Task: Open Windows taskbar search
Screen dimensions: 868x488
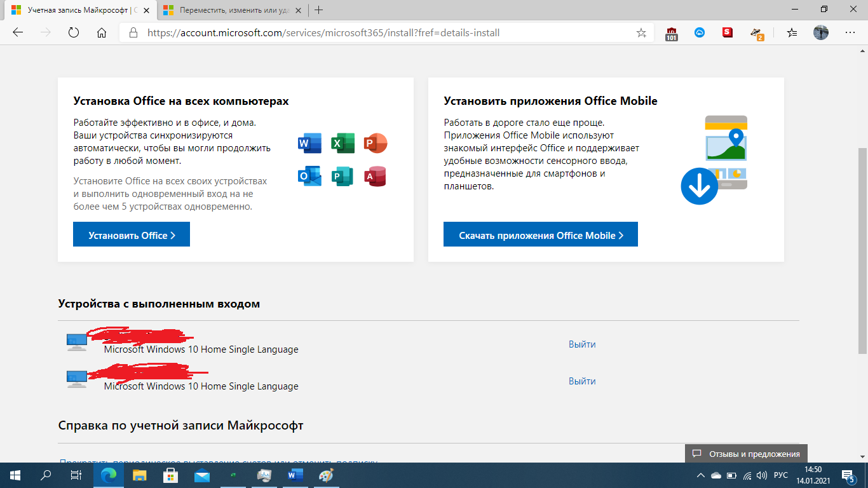Action: pos(46,475)
